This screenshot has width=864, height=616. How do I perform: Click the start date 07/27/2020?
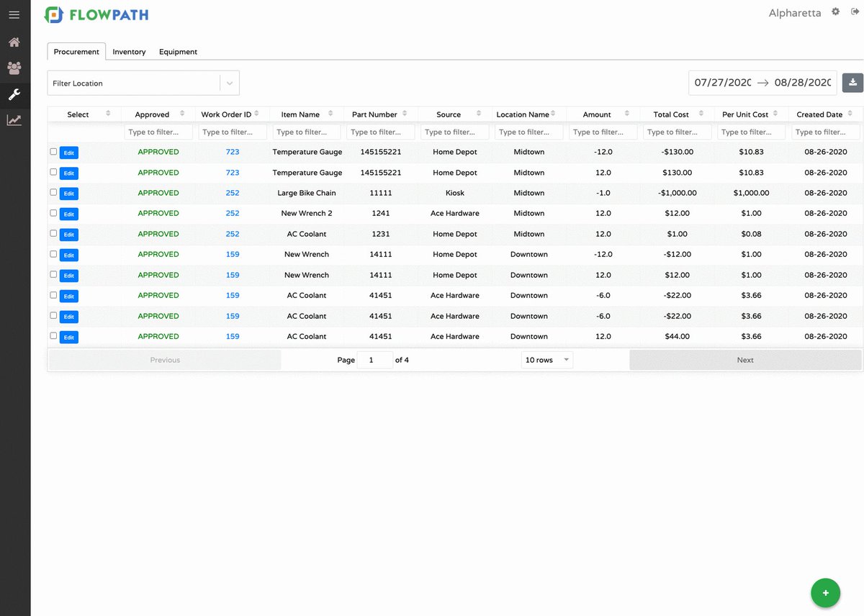coord(722,83)
